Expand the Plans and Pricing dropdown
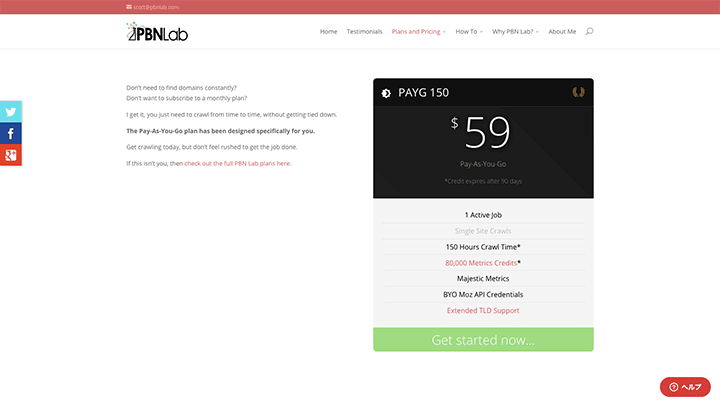Viewport: 720px width, 403px height. (x=418, y=32)
